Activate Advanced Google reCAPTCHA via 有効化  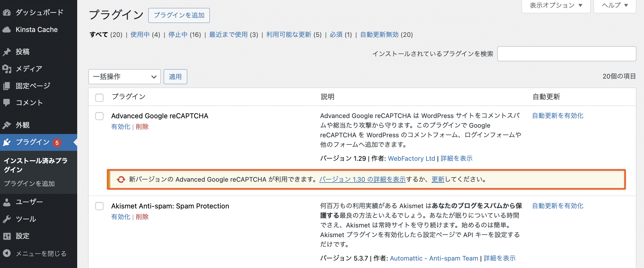click(x=121, y=127)
